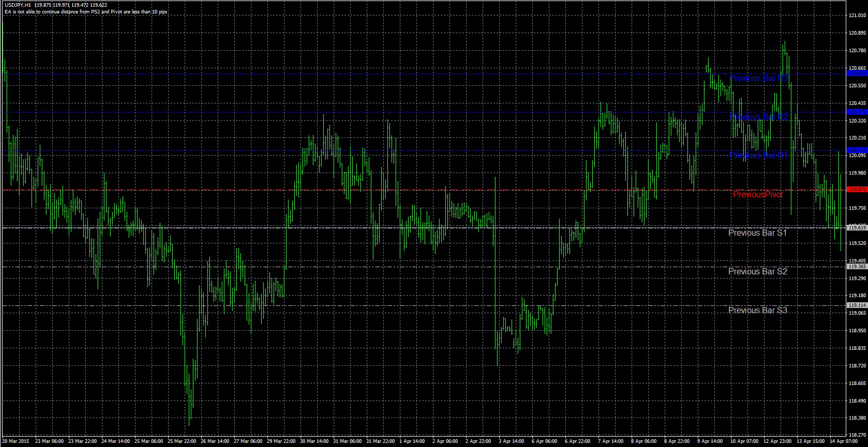Click the 3 Apr 14:00 time label
Viewport: 868px width, 447px height.
(511, 442)
